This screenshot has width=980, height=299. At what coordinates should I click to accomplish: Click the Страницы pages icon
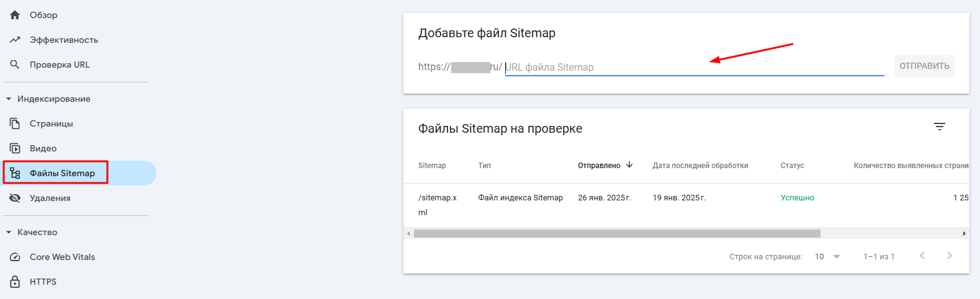pos(15,123)
